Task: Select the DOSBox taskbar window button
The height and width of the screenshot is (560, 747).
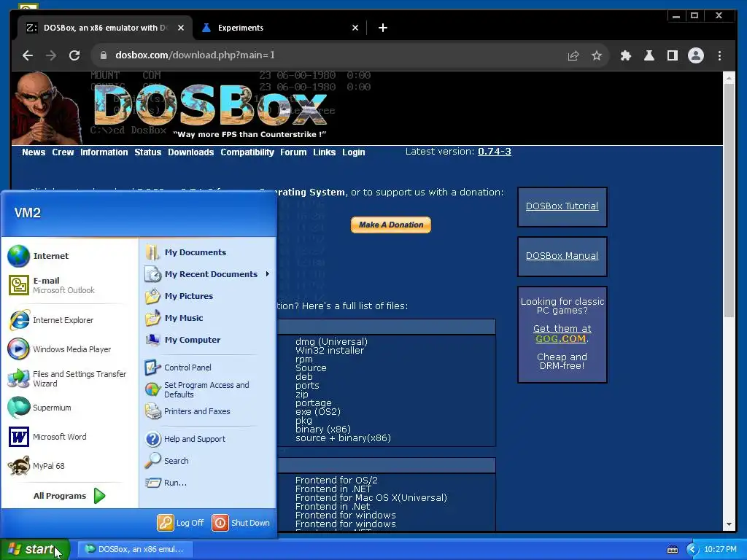Action: 135,549
